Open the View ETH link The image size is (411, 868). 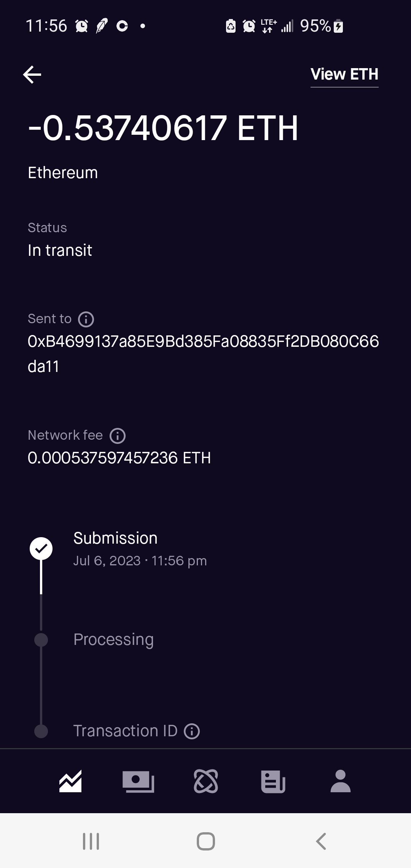coord(344,75)
